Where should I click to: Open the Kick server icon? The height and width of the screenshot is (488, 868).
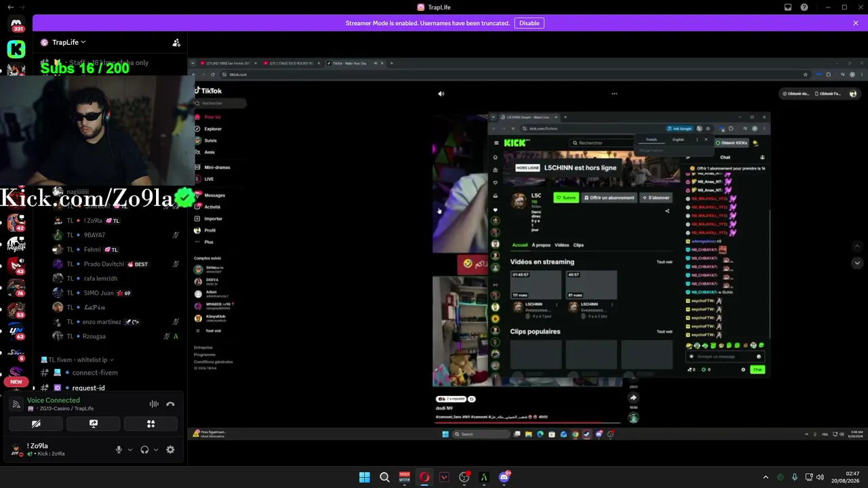pyautogui.click(x=16, y=49)
